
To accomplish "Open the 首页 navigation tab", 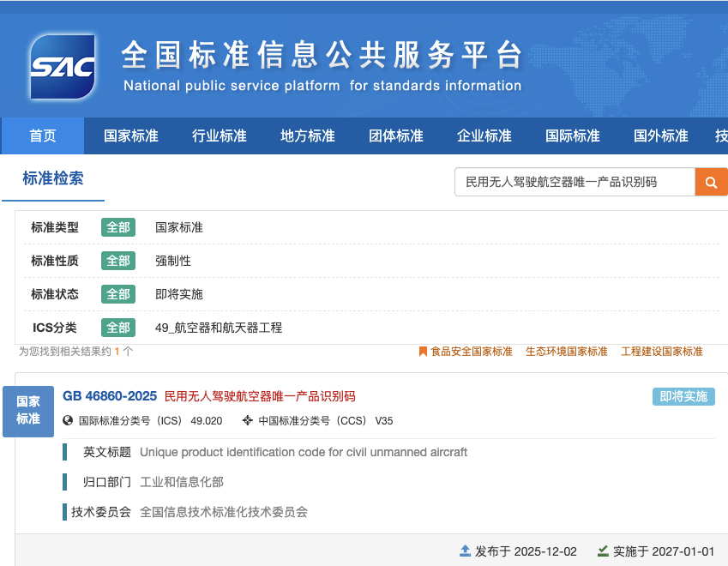I will [x=43, y=135].
